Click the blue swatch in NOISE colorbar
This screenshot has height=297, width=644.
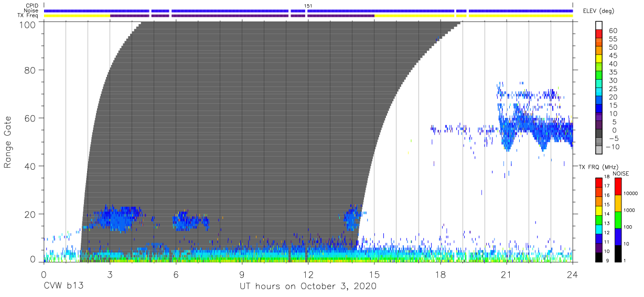[x=618, y=236]
